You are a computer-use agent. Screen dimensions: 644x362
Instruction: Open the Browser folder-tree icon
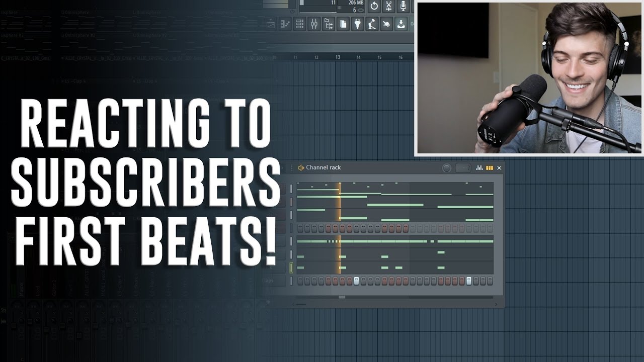(x=329, y=24)
